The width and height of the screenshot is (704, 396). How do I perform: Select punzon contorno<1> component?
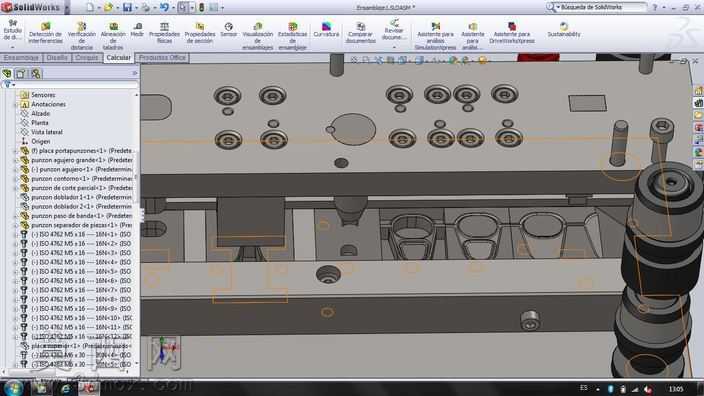[x=81, y=179]
